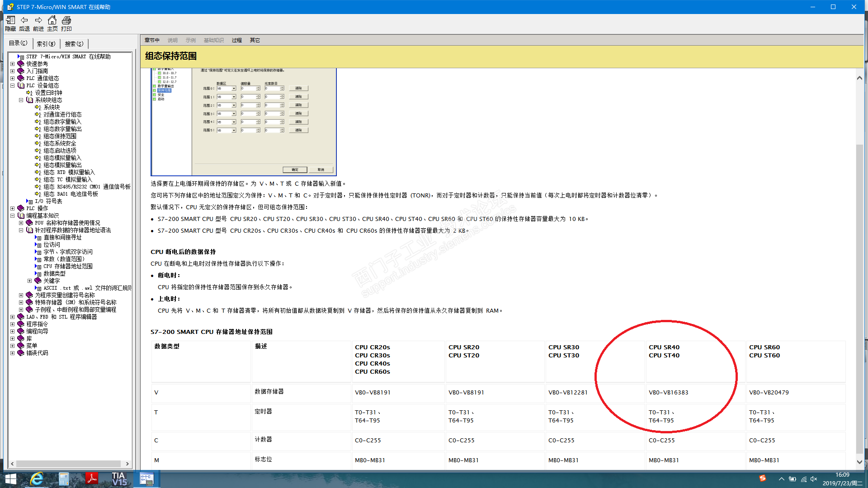Screen dimensions: 868x488
Task: Expand the 快速参考 tree node
Action: [x=13, y=64]
